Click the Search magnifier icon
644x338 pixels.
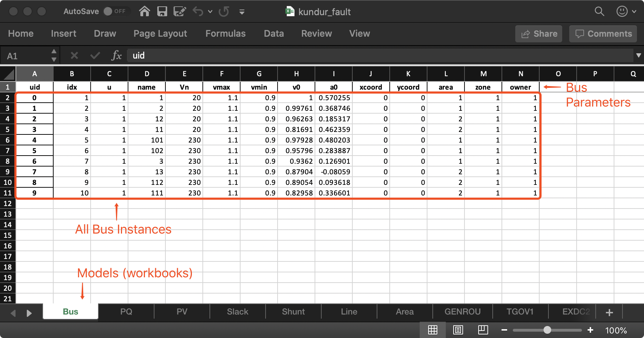(599, 11)
